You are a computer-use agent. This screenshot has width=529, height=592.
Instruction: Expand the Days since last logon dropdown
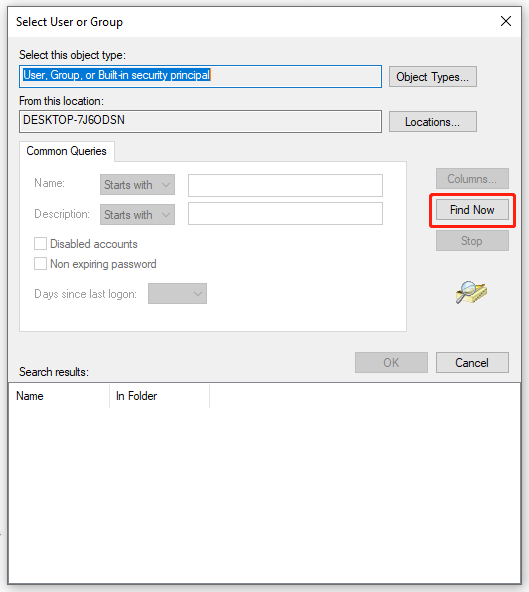[177, 294]
